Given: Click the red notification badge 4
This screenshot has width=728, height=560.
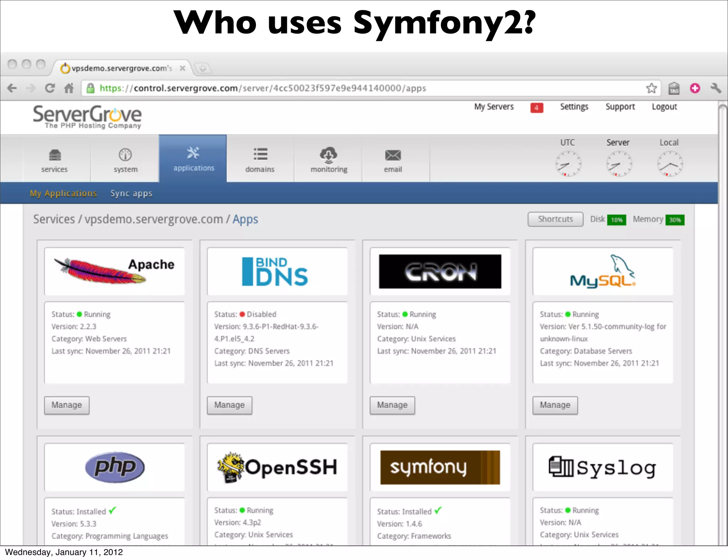Looking at the screenshot, I should pyautogui.click(x=536, y=108).
